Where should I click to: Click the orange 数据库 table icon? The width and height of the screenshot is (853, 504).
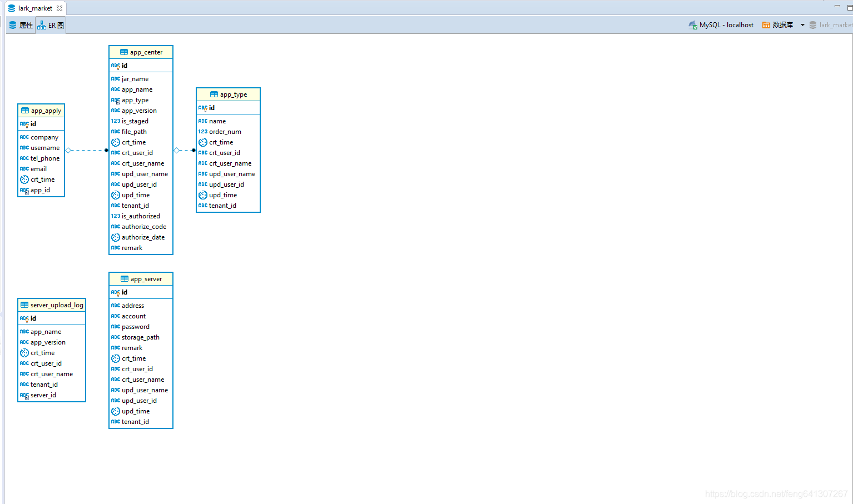point(766,25)
